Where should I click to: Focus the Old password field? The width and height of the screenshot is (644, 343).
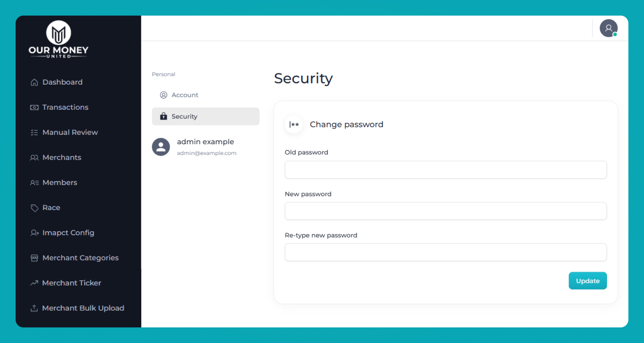pos(445,170)
